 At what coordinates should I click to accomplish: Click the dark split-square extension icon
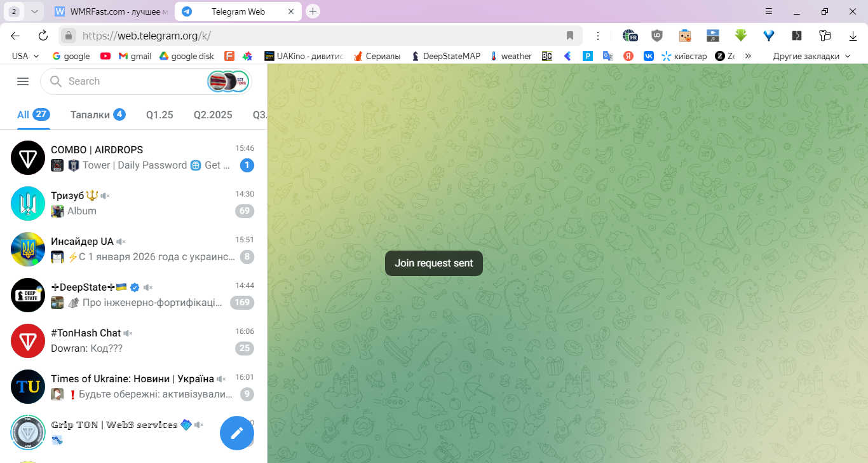tap(796, 36)
